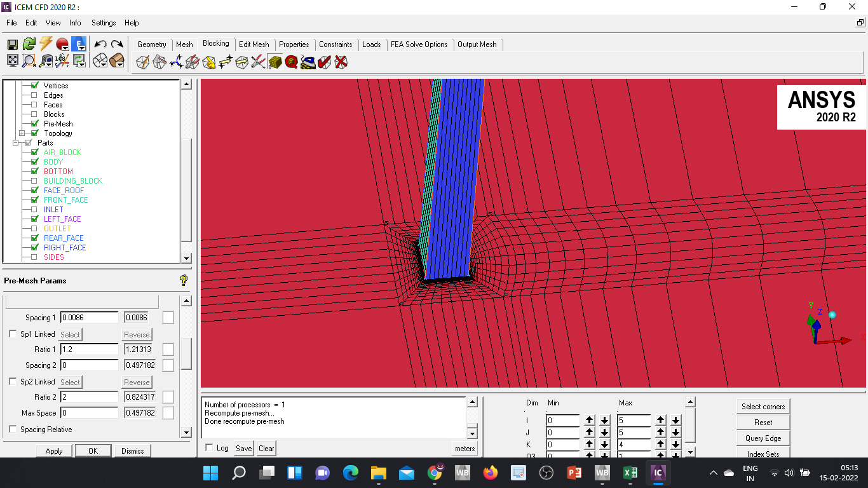Click the Save Project icon
This screenshot has width=868, height=488.
pos(12,44)
